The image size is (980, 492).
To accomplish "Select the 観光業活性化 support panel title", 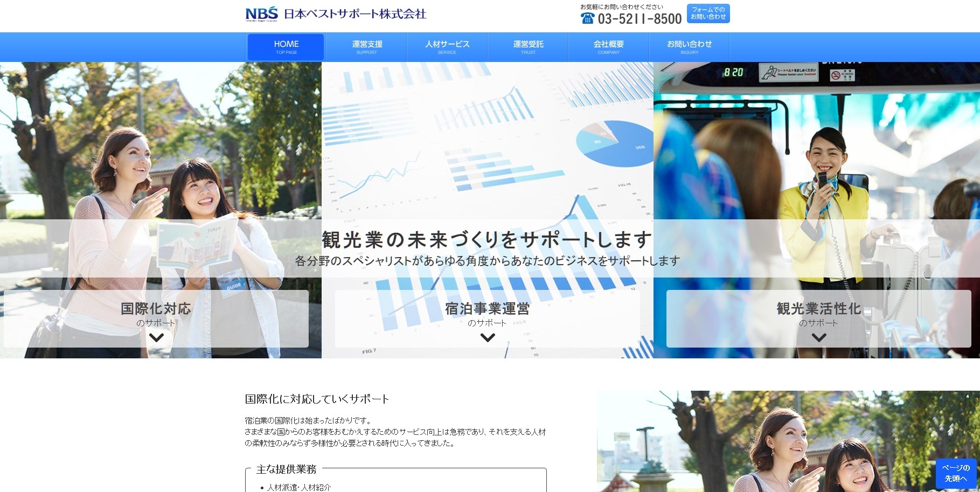I will click(819, 309).
